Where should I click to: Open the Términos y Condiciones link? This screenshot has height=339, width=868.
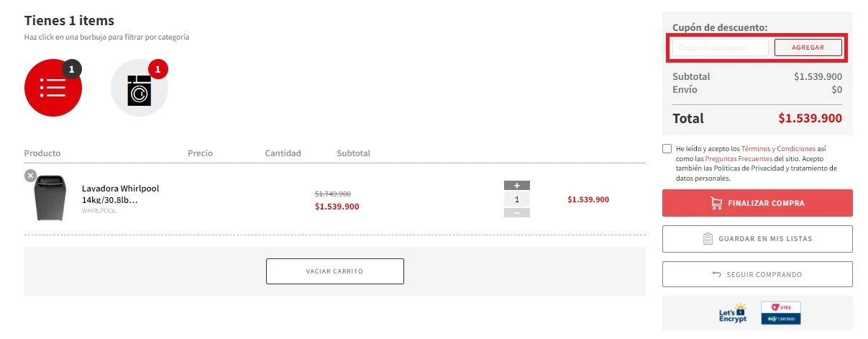(778, 148)
